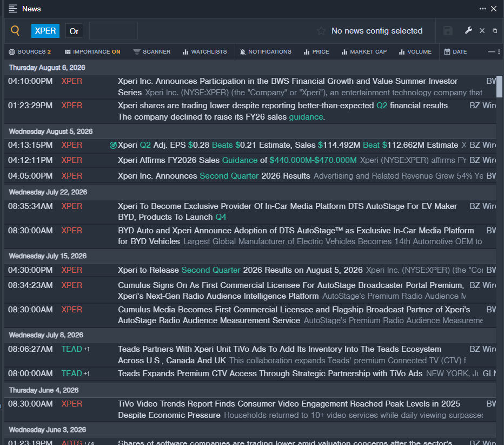The width and height of the screenshot is (504, 445).
Task: Select the XPER ticker filter chip
Action: click(x=45, y=31)
